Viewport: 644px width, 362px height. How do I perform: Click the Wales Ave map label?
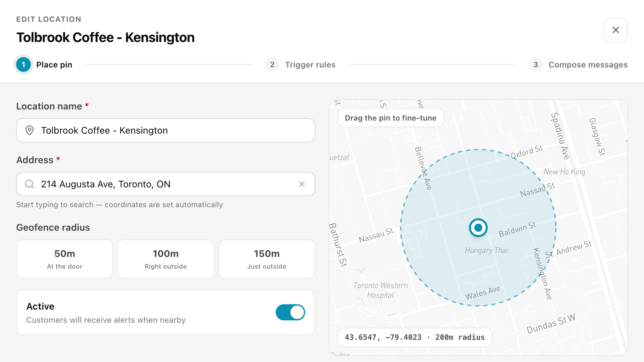coord(482,293)
